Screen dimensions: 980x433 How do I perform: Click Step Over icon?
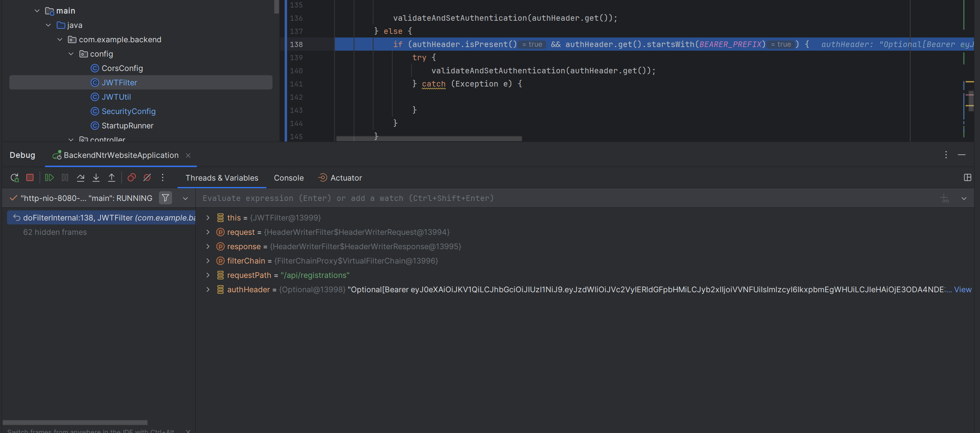(81, 178)
